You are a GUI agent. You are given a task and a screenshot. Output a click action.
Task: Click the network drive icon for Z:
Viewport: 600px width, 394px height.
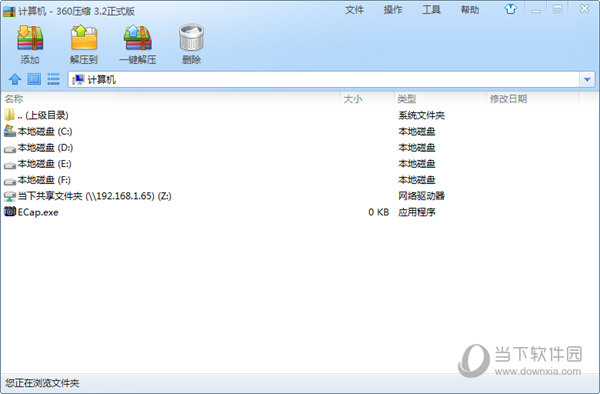point(10,196)
